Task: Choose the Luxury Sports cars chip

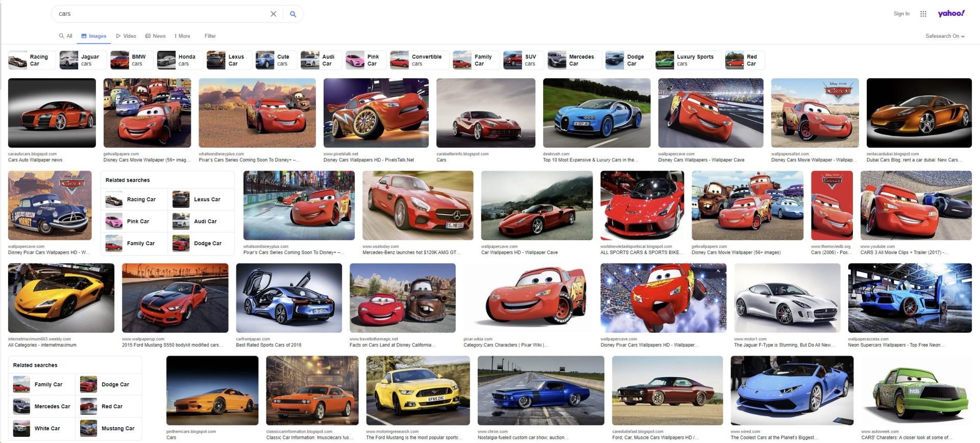Action: click(688, 60)
